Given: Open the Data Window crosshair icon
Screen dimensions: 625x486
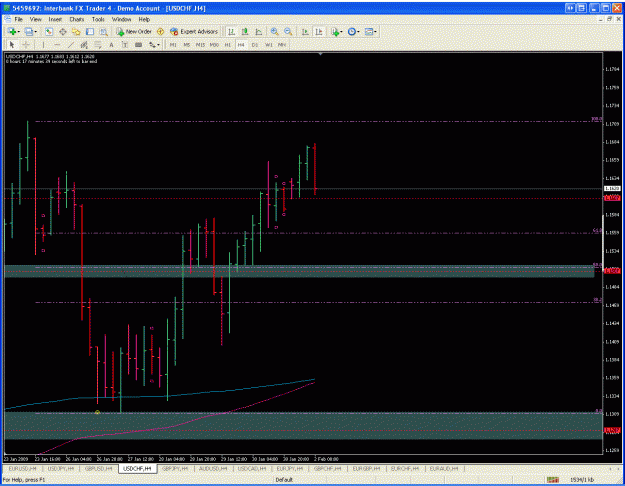Looking at the screenshot, I should pyautogui.click(x=63, y=31).
